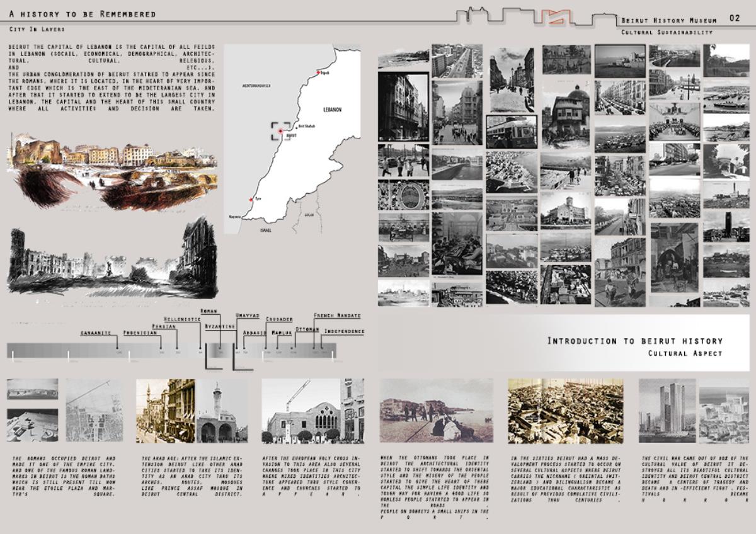The width and height of the screenshot is (756, 534).
Task: Open the sepia seaside photo of Ottoman era
Action: point(437,411)
